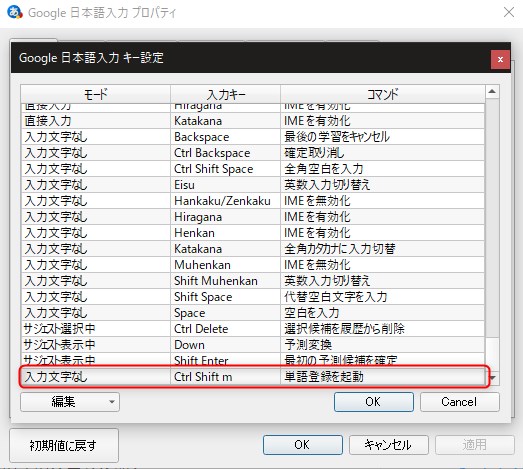Select the サジェスト選択中 mode cell
Image resolution: width=523 pixels, height=469 pixels.
click(95, 329)
